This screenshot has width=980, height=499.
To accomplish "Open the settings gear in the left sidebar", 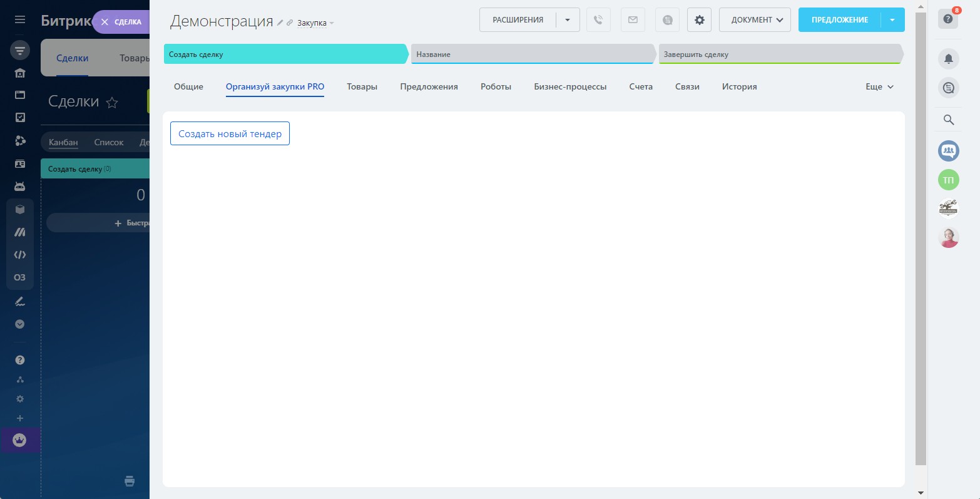I will pyautogui.click(x=20, y=399).
